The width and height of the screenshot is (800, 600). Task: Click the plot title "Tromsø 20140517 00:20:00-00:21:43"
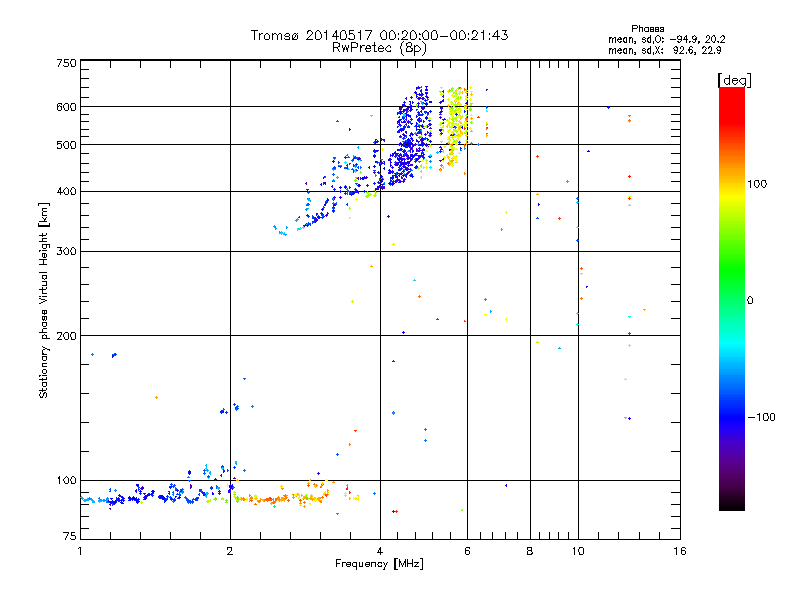coord(379,35)
